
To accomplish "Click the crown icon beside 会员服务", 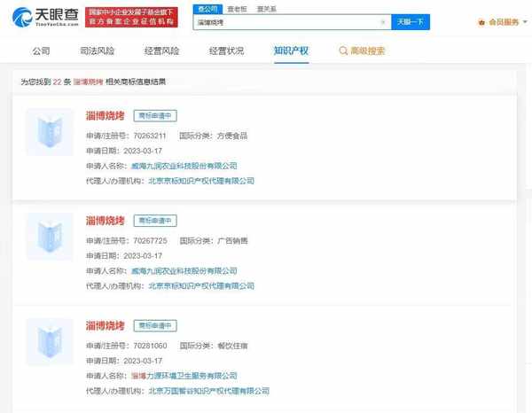I will [x=481, y=21].
